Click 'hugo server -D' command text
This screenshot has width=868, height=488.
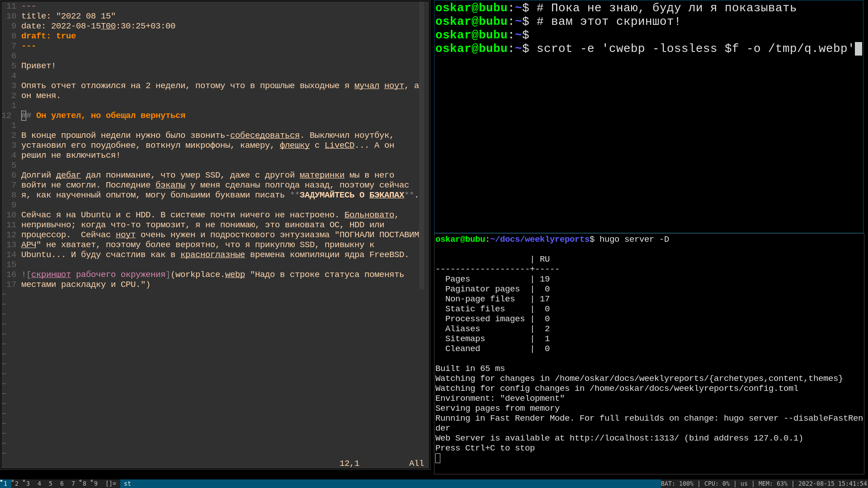pyautogui.click(x=634, y=239)
